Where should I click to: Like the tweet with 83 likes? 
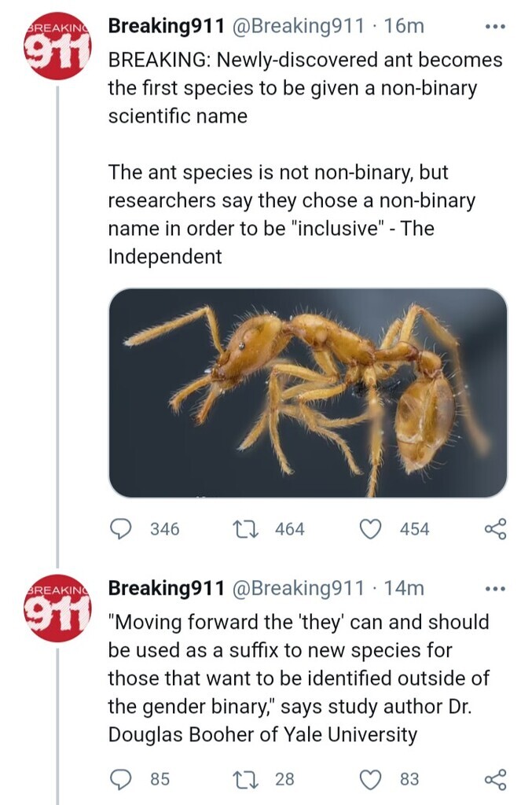tap(370, 779)
